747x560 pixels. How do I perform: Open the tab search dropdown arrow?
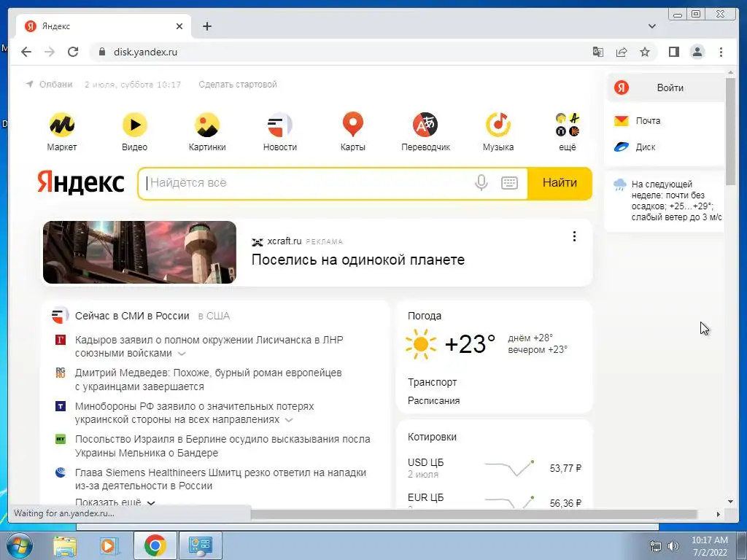point(652,26)
